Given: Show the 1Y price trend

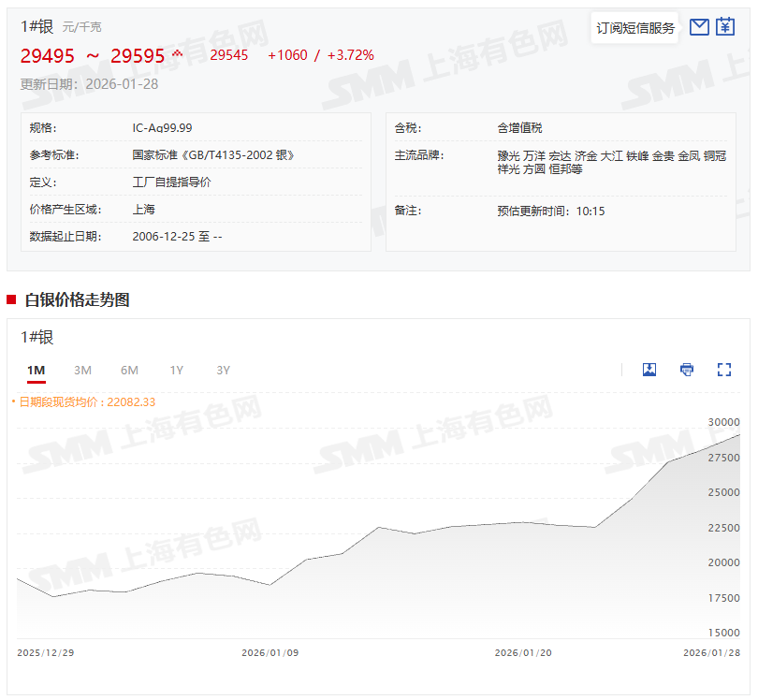Looking at the screenshot, I should [176, 371].
